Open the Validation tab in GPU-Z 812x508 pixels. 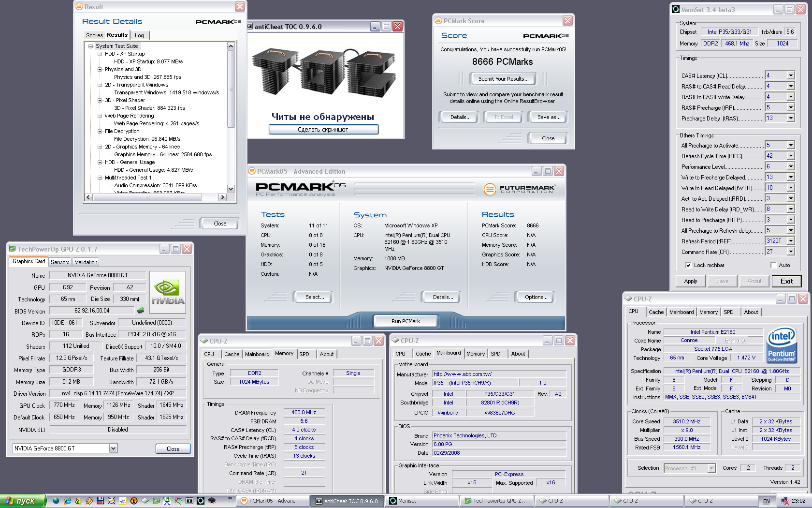86,262
